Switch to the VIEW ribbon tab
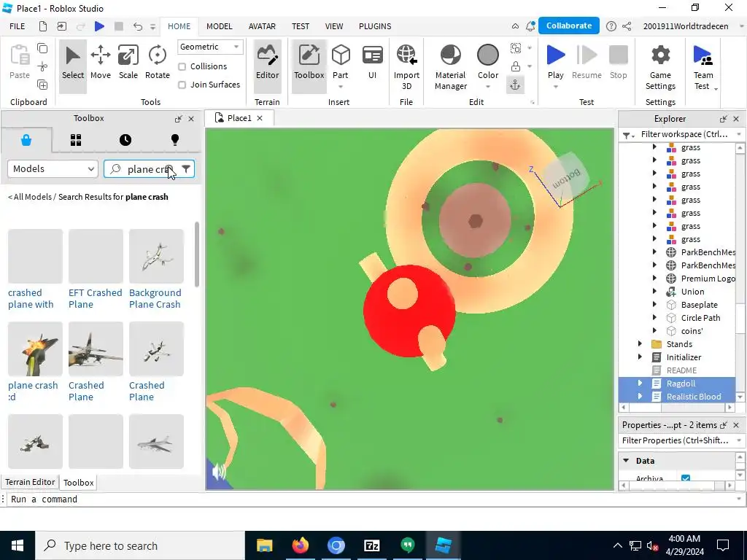The image size is (747, 560). [x=334, y=26]
